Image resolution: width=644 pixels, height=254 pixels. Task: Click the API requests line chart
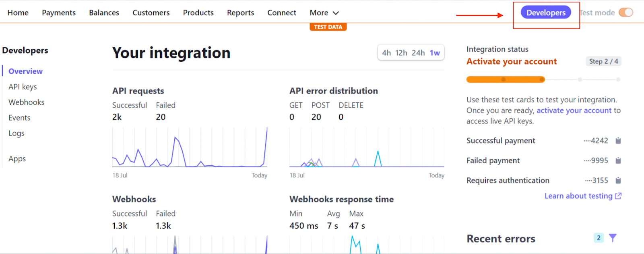point(190,147)
